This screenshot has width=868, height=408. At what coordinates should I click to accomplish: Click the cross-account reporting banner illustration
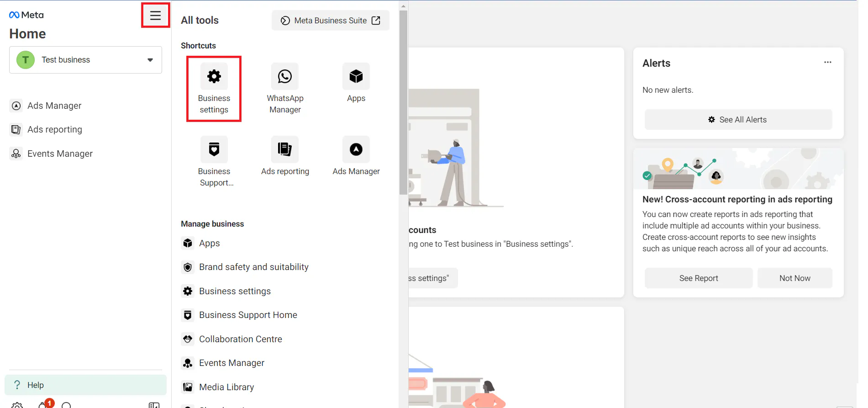[x=738, y=169]
